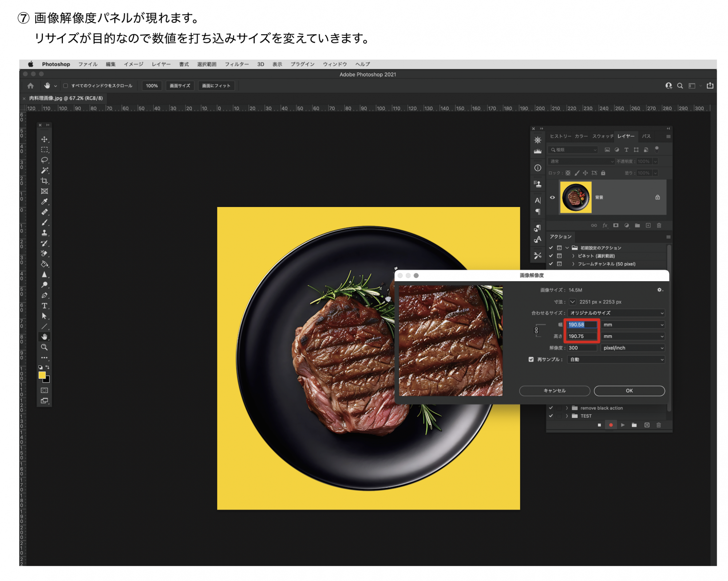Open the resolution pixel/inch dropdown
This screenshot has width=728, height=581.
pos(633,348)
